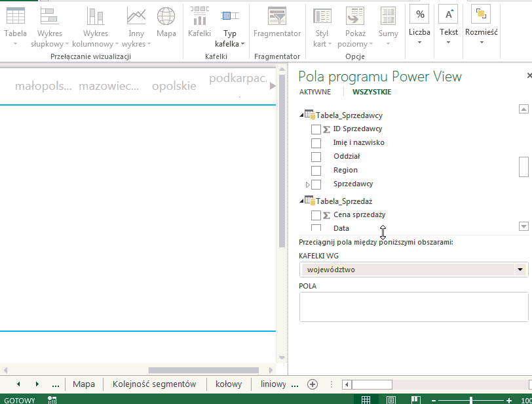Image resolution: width=532 pixels, height=404 pixels.
Task: Add a new sheet with plus button
Action: point(313,384)
